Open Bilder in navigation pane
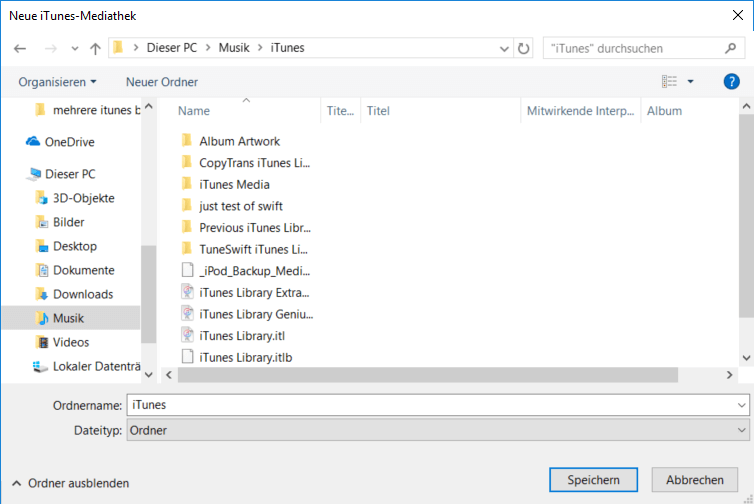Viewport: 754px width, 504px height. 60,222
